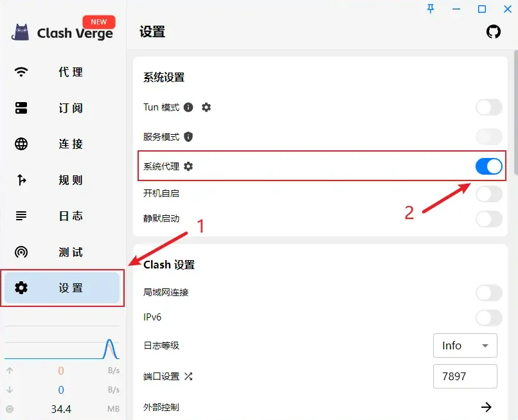The image size is (518, 420).
Task: Click the 7897 port input field
Action: (465, 376)
